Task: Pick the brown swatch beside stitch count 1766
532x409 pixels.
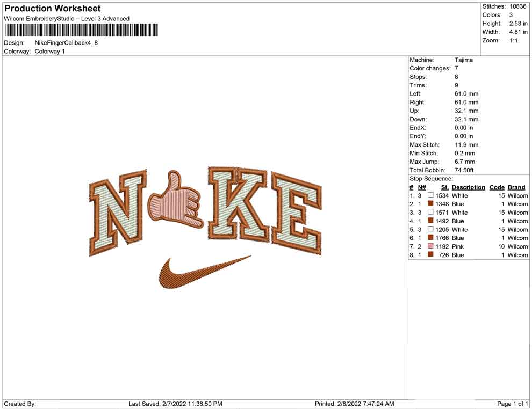Action: [430, 238]
